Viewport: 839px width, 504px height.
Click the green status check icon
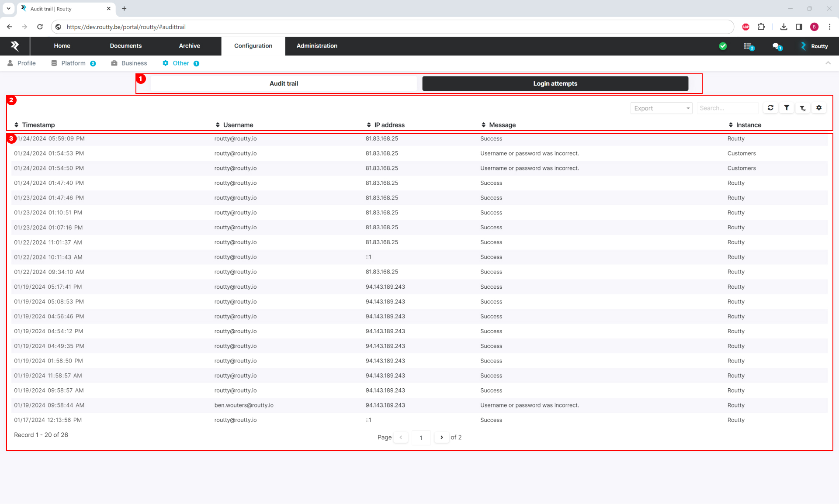pos(723,46)
